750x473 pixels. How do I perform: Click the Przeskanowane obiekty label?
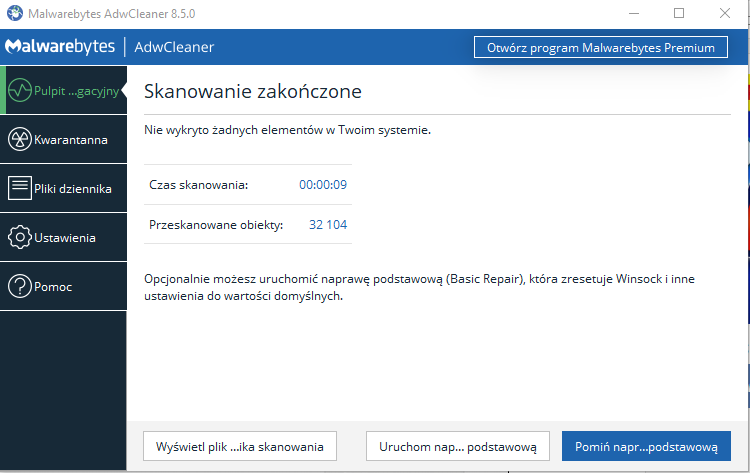(216, 225)
